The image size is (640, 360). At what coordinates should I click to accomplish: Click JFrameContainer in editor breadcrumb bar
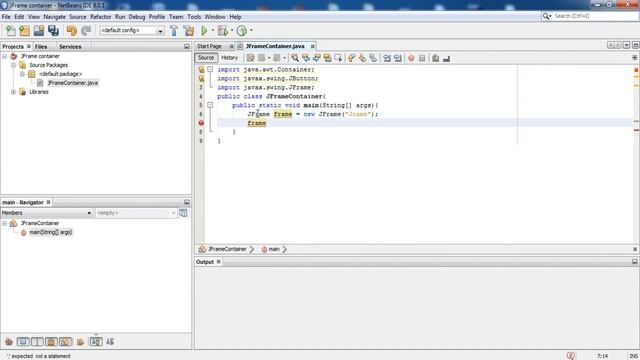227,249
